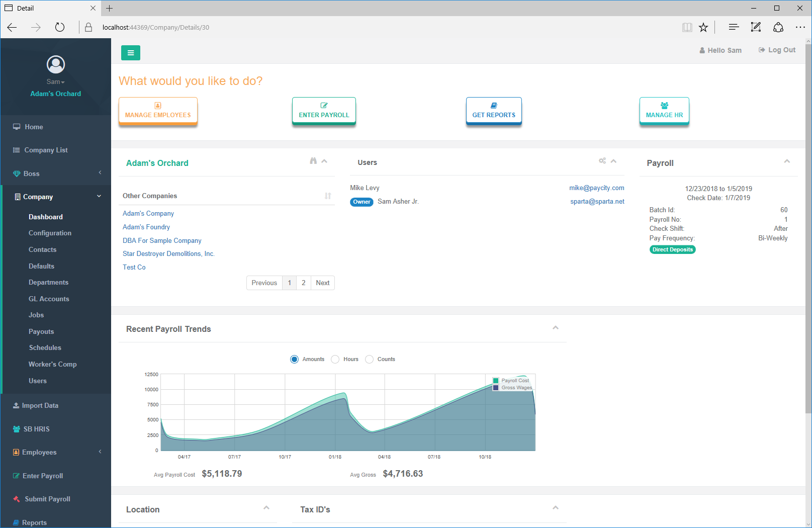The height and width of the screenshot is (528, 812).
Task: Click the Get Reports button
Action: [494, 111]
